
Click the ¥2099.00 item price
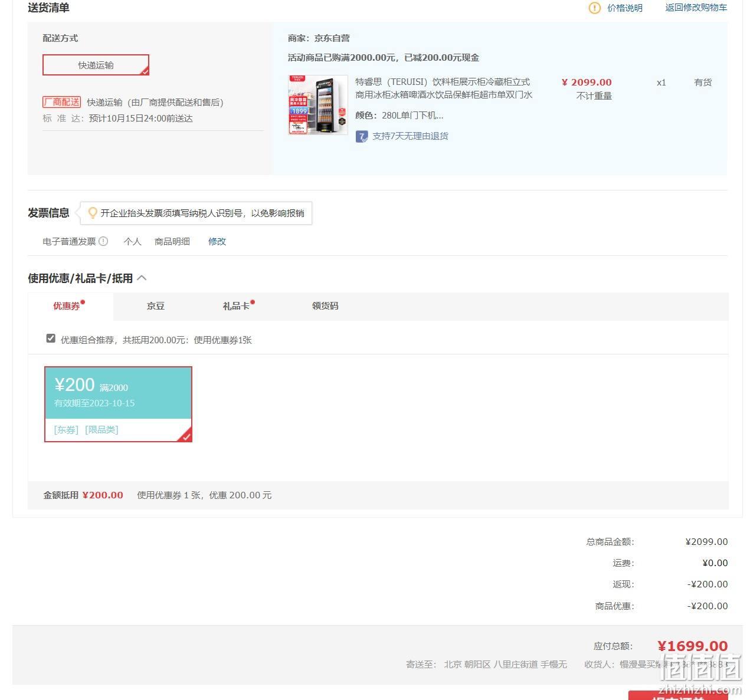click(587, 83)
